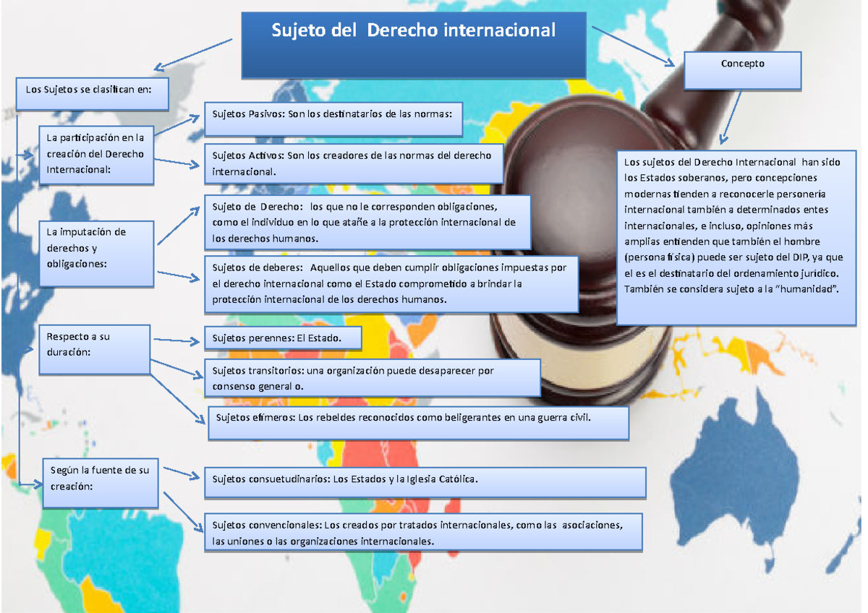
Task: Select the title 'Sujeto del Derecho internacional'
Action: coord(414,46)
